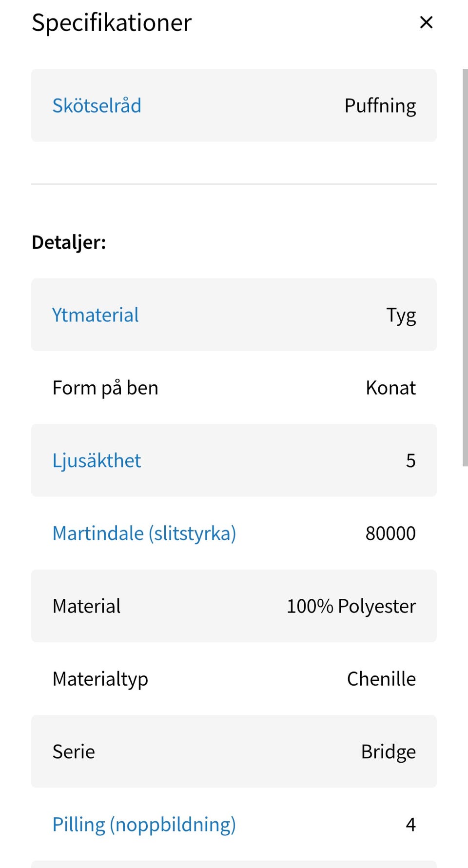Close the Specifikationer panel

click(426, 22)
